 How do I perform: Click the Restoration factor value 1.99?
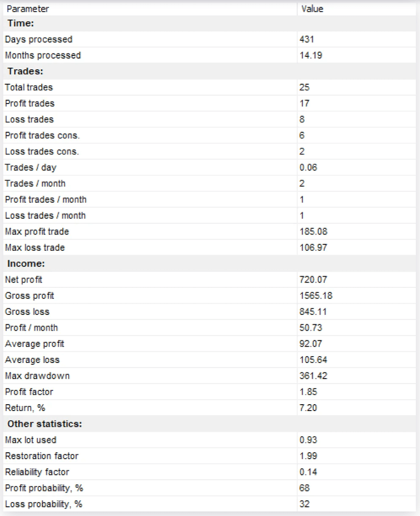pyautogui.click(x=308, y=456)
